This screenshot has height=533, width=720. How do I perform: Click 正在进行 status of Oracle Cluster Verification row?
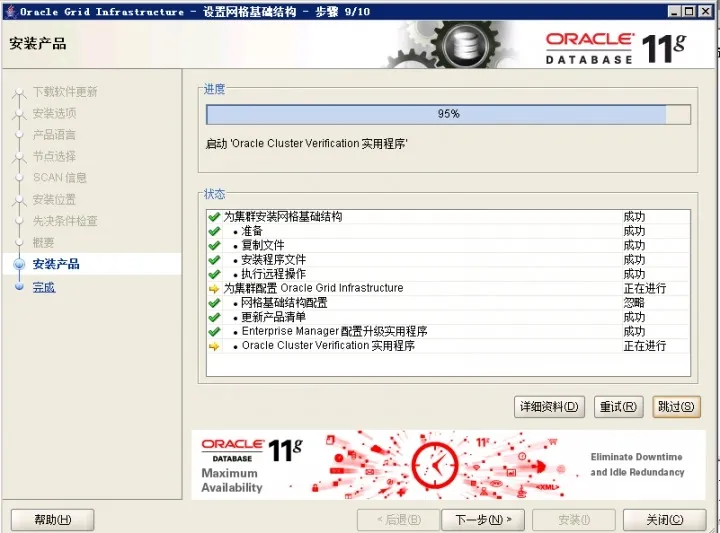[x=645, y=346]
